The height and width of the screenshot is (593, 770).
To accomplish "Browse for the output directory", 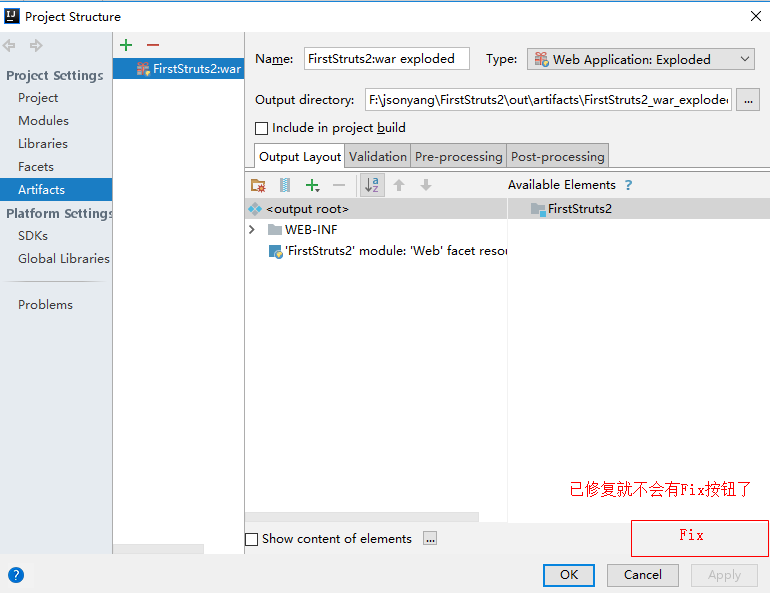I will click(748, 100).
